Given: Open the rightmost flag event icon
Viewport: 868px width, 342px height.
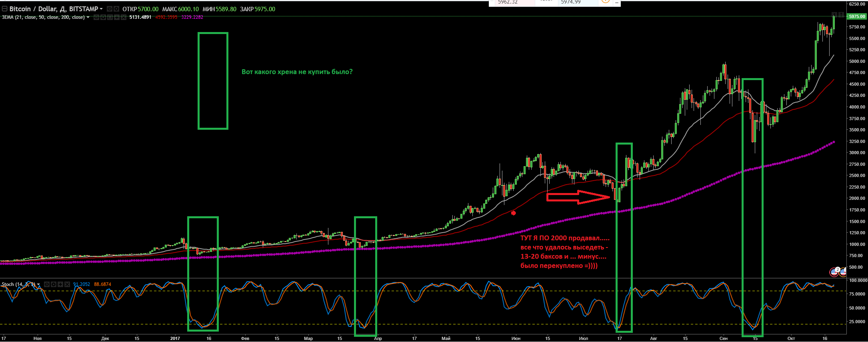Looking at the screenshot, I should point(843,272).
